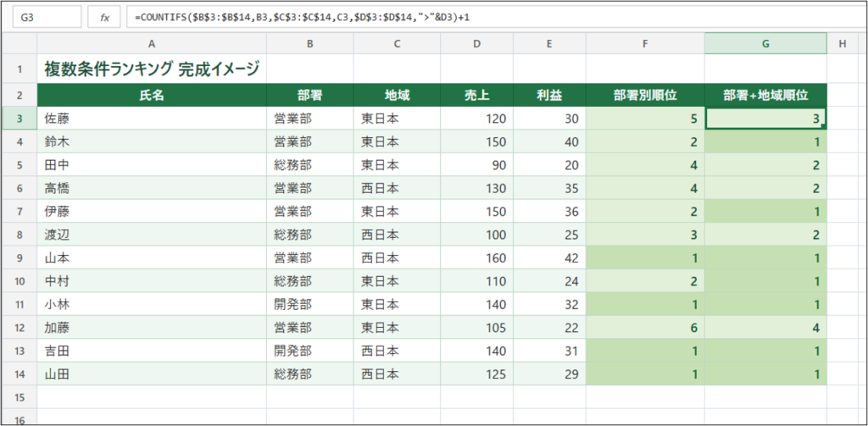Click the 利益 header cell
Image resolution: width=868 pixels, height=426 pixels.
coord(549,95)
